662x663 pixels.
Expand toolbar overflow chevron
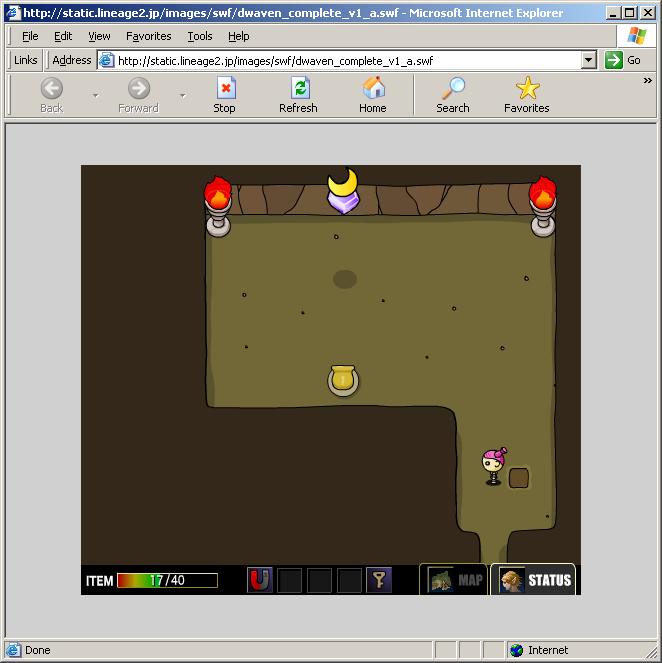(648, 80)
